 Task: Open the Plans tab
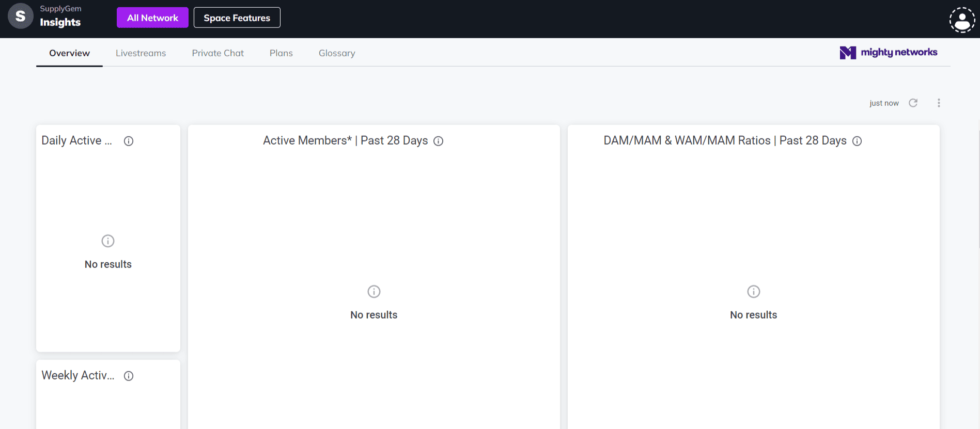(281, 53)
